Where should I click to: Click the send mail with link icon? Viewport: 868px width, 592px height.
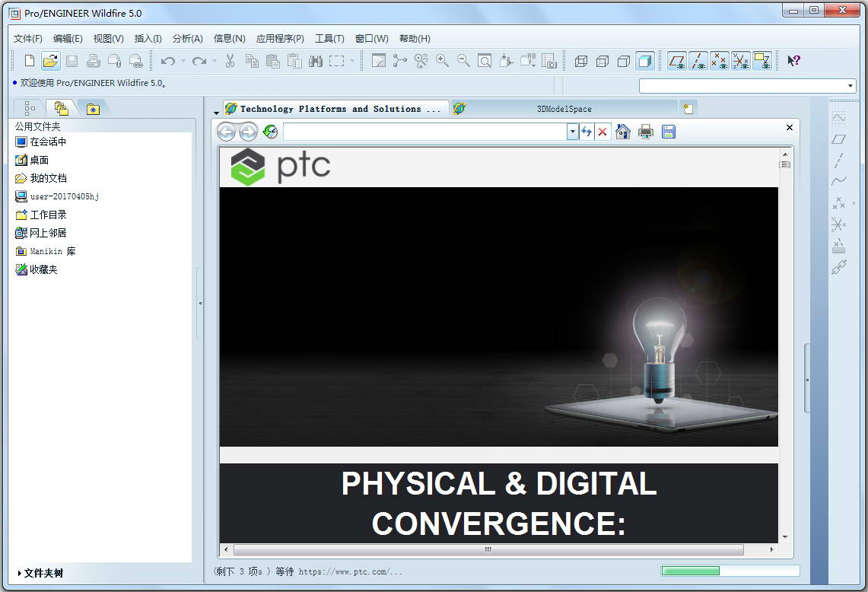135,61
